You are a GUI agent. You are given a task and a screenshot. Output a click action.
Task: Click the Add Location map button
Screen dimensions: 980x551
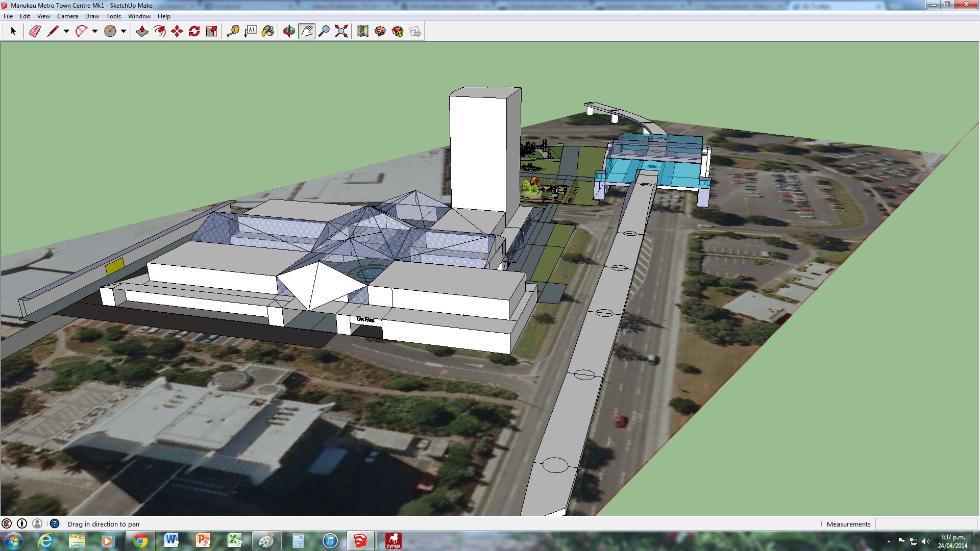363,32
